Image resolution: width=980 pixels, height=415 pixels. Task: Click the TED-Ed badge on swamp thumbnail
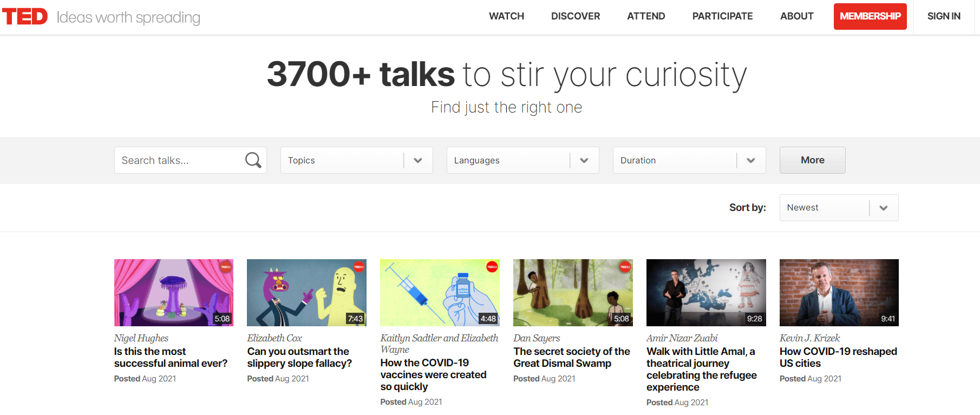point(625,267)
